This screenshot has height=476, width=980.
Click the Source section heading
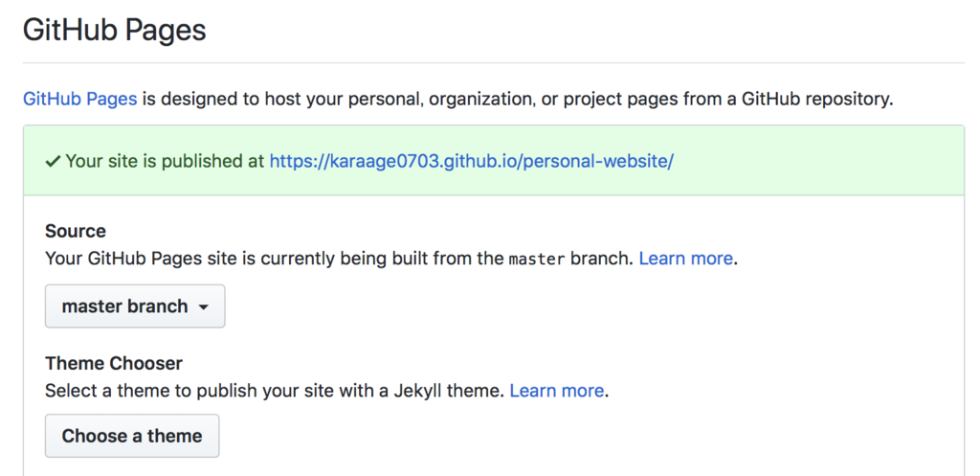[x=76, y=231]
